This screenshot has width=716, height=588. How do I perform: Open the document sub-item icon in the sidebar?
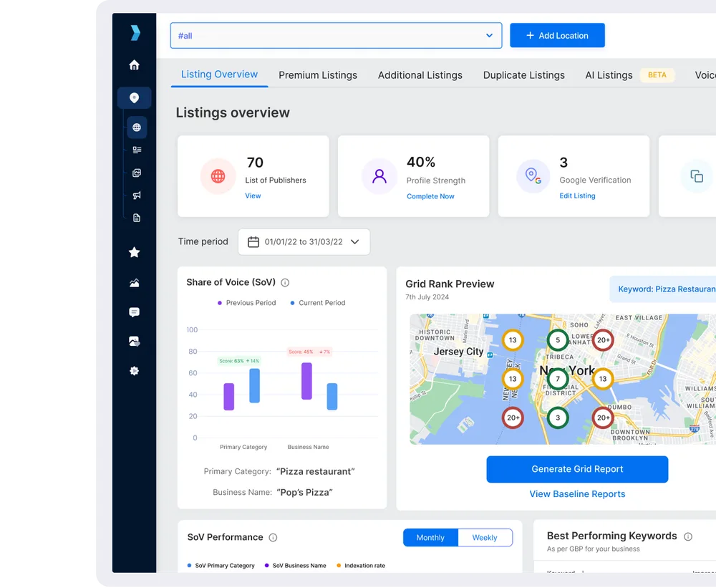pos(137,218)
